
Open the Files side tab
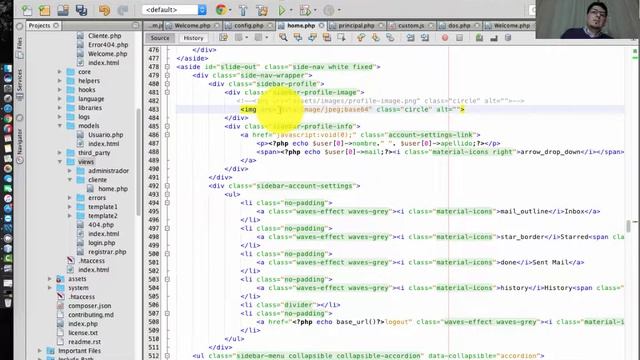coord(20,47)
